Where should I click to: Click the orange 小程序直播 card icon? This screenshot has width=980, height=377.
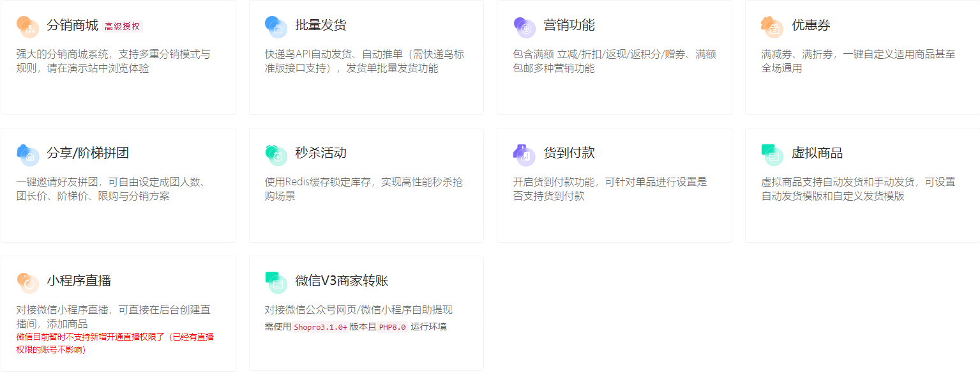[27, 282]
